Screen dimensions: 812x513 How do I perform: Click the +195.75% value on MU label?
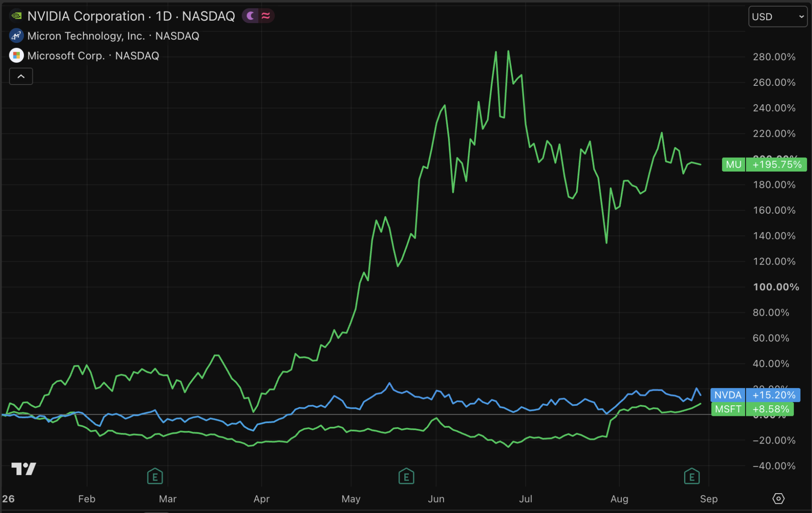pos(777,164)
